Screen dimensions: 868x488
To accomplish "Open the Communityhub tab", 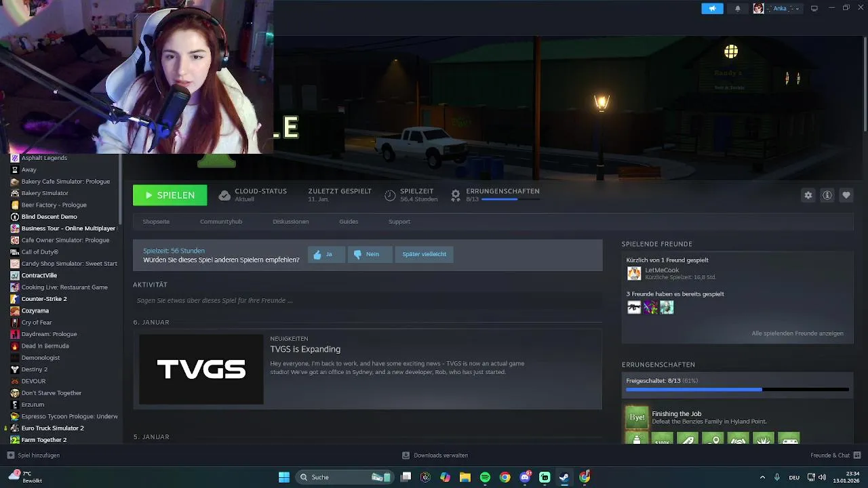I will (x=221, y=222).
